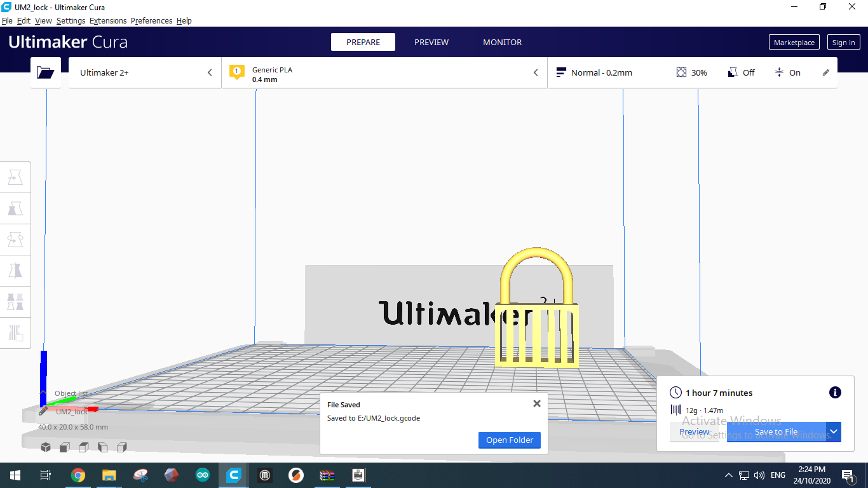The height and width of the screenshot is (488, 868).
Task: Open File Explorer from the taskbar
Action: tap(109, 475)
